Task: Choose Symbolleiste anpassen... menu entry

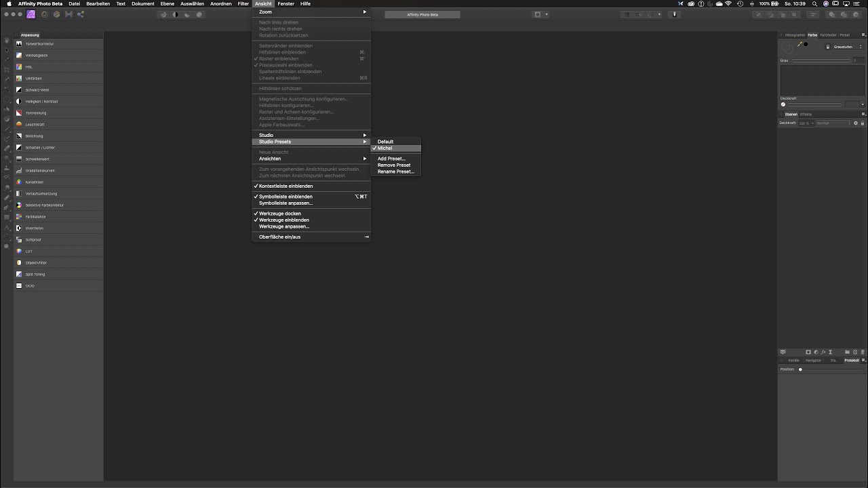Action: 311,203
